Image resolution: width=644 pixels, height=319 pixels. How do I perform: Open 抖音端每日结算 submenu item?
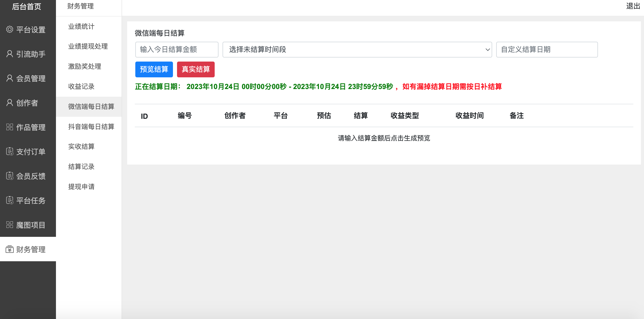click(91, 127)
